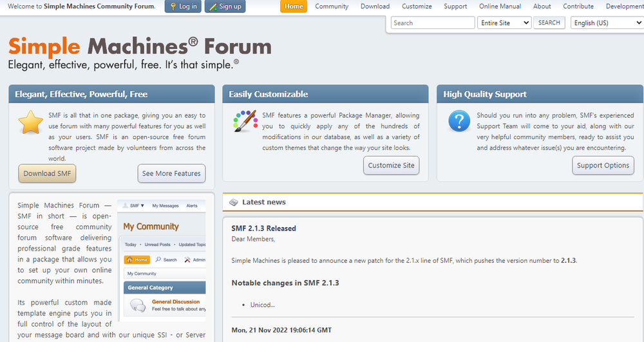Click the Mon, 21 Nov 2022 timestamp
Viewport: 644px width, 342px height.
[281, 330]
